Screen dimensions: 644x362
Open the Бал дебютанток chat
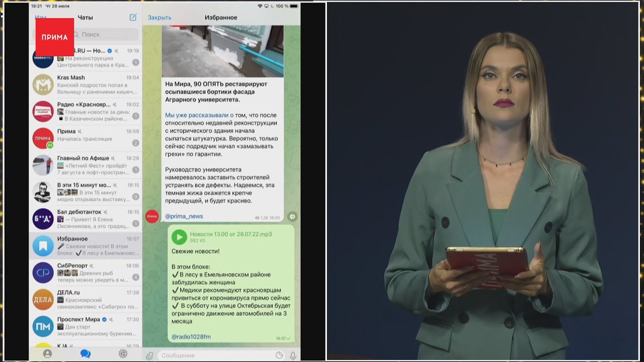(x=86, y=219)
